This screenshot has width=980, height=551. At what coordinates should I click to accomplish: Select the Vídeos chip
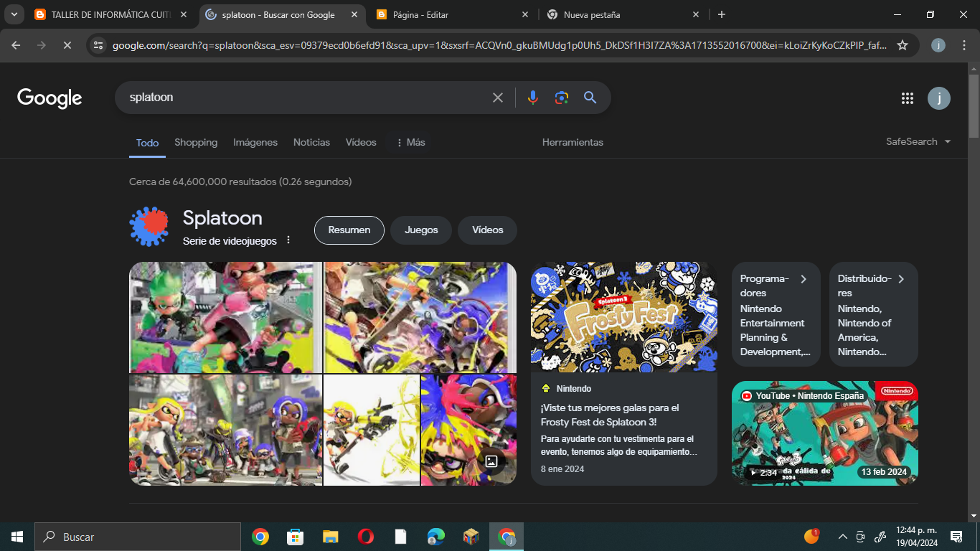488,230
